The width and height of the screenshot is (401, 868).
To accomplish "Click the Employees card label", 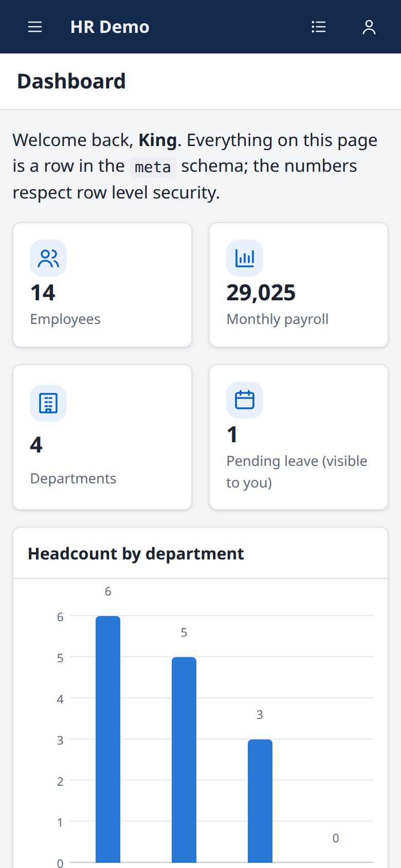I will point(65,319).
